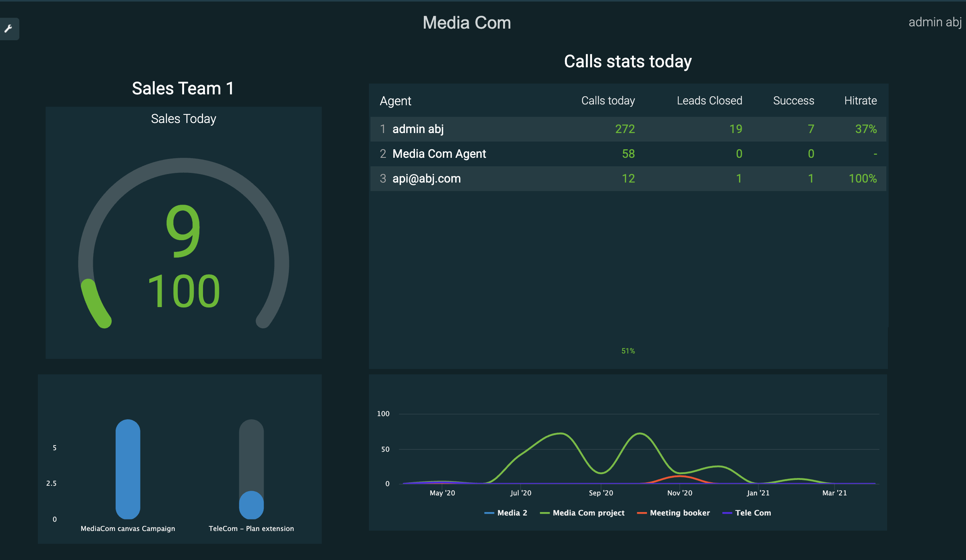
Task: Select the Media Com Agent row
Action: 439,154
